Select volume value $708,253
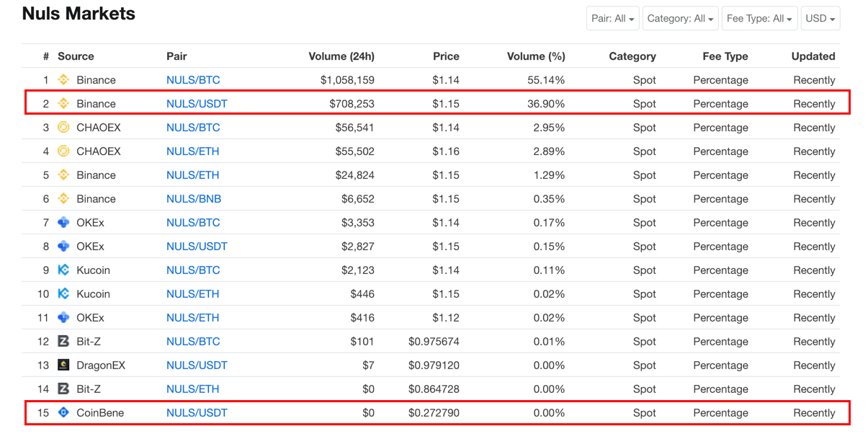This screenshot has height=434, width=868. click(x=352, y=104)
